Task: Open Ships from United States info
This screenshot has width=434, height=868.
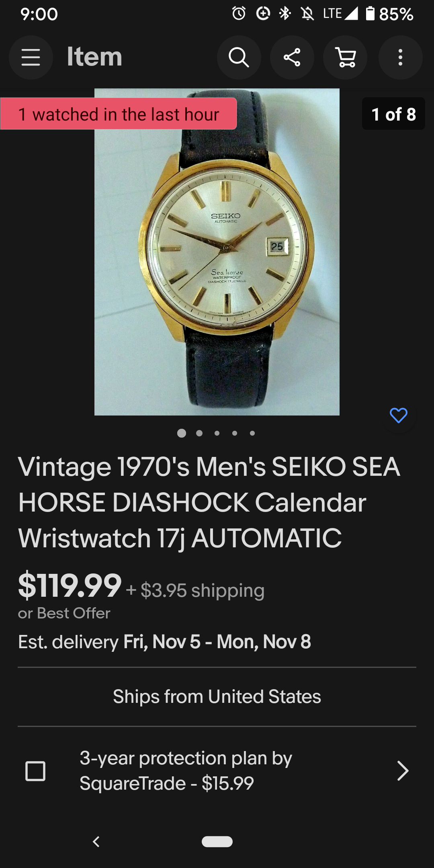Action: pyautogui.click(x=217, y=696)
